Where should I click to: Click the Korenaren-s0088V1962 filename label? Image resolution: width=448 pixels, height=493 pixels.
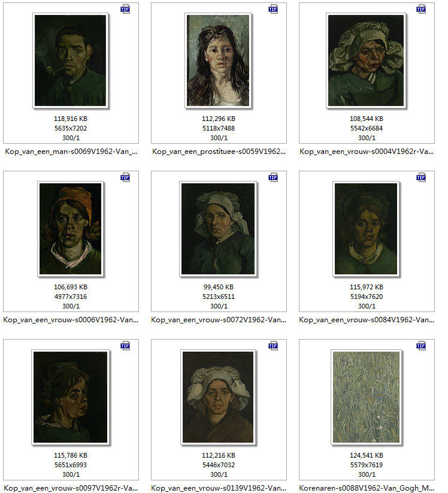(367, 488)
